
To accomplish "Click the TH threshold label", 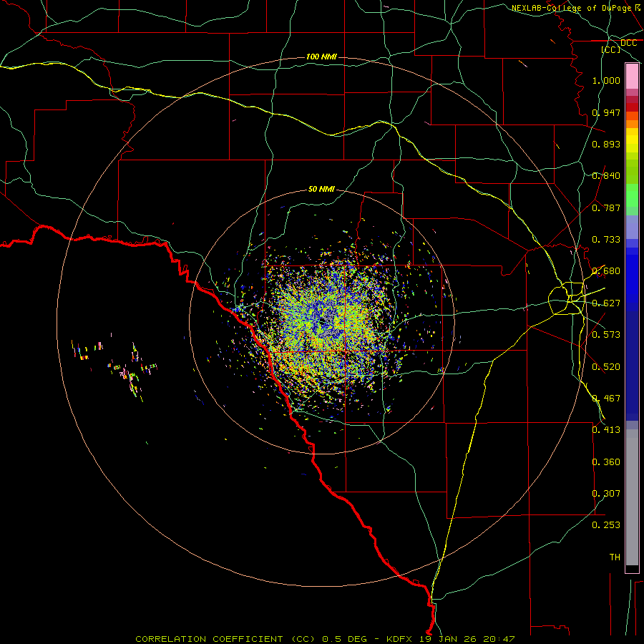I will click(x=615, y=557).
